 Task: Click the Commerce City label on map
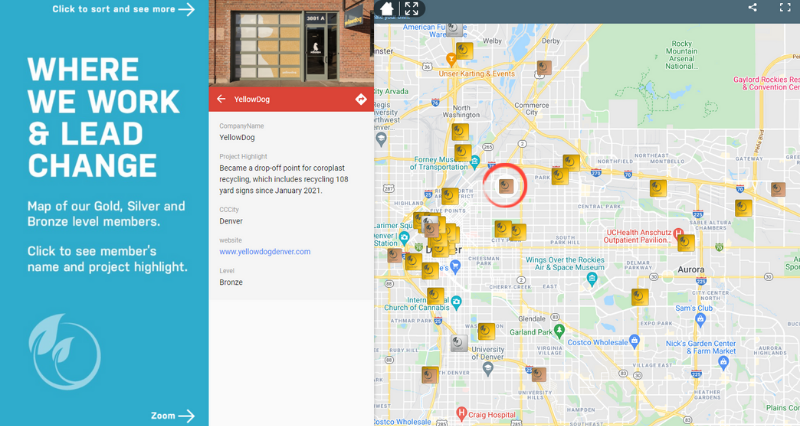click(532, 109)
